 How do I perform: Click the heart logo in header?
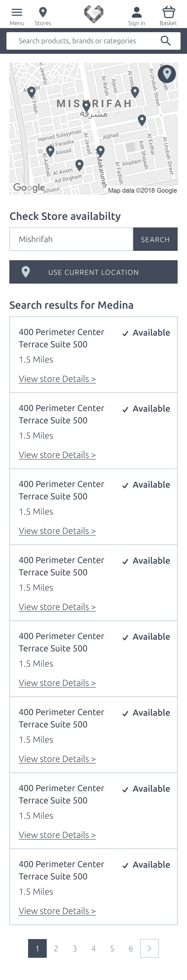93,14
